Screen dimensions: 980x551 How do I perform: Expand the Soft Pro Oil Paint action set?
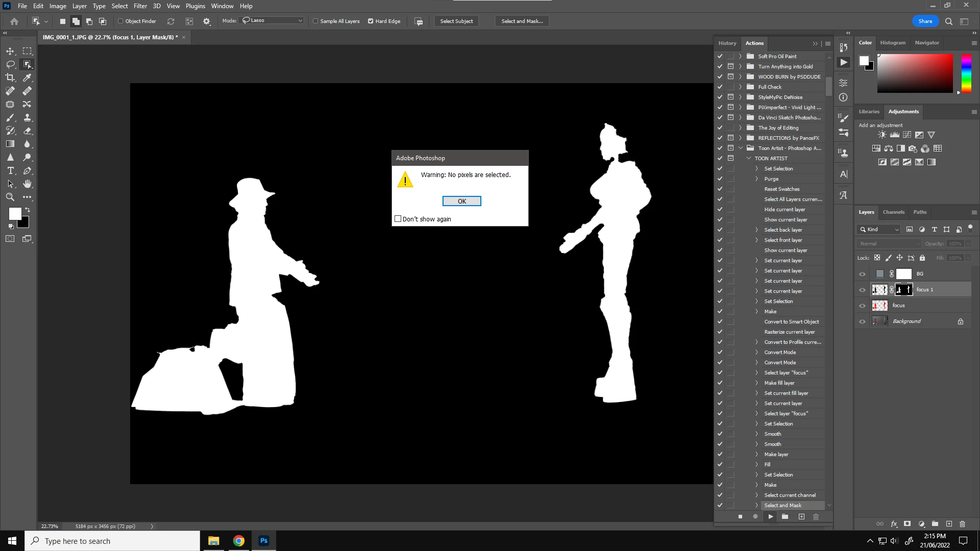coord(740,56)
